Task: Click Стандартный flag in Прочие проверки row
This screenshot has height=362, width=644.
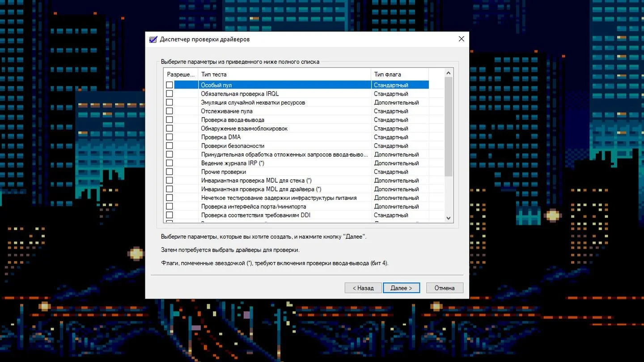Action: coord(391,172)
